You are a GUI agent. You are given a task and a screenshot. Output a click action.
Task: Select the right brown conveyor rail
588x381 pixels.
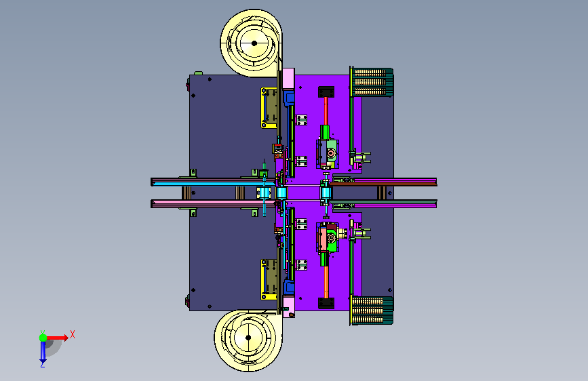click(x=383, y=184)
